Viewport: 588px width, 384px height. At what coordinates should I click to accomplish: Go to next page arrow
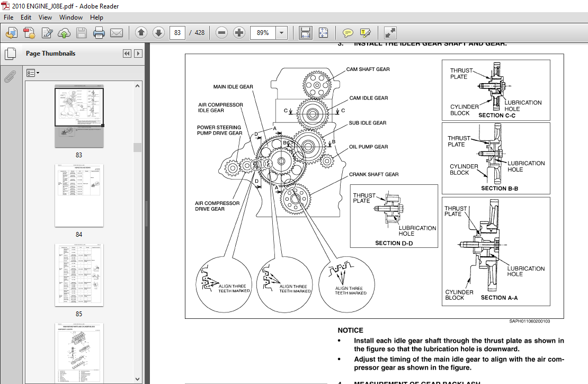point(158,33)
